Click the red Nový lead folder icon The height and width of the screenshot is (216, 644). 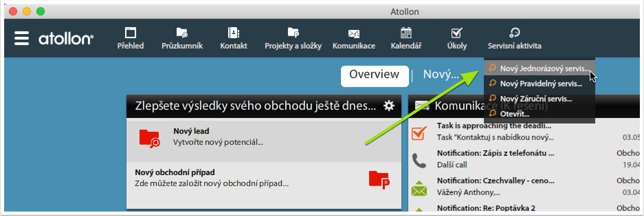[x=149, y=139]
